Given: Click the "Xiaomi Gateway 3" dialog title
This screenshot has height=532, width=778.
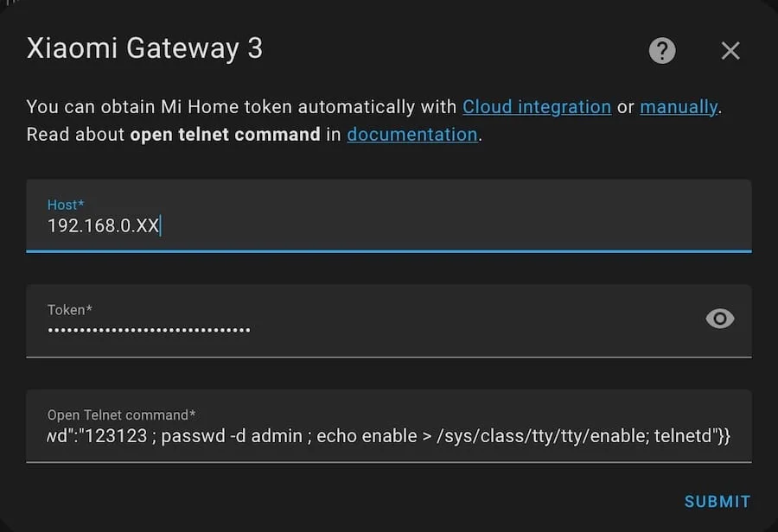Looking at the screenshot, I should tap(144, 48).
